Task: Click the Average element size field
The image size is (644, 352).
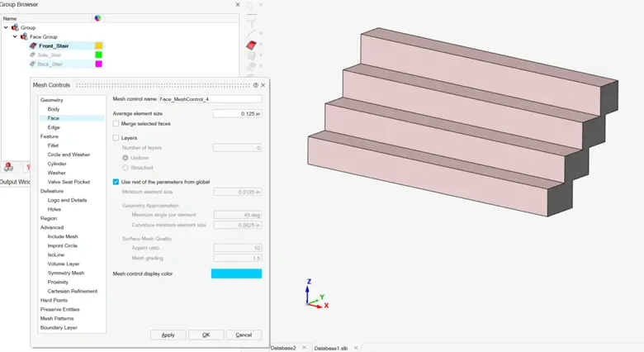Action: coord(237,113)
